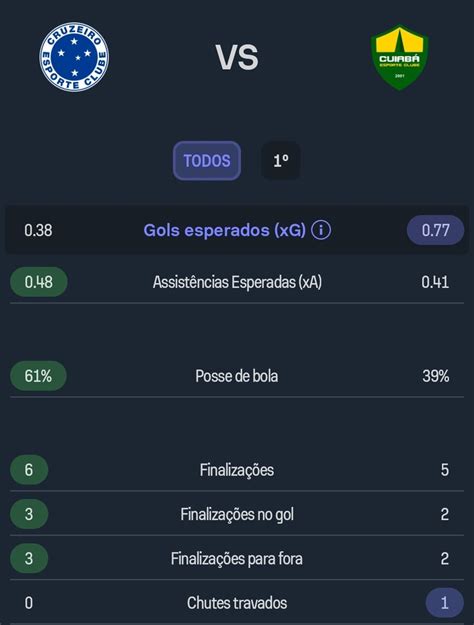Select the Assistências Esperadas (xA) row
This screenshot has height=625, width=474.
point(237,282)
